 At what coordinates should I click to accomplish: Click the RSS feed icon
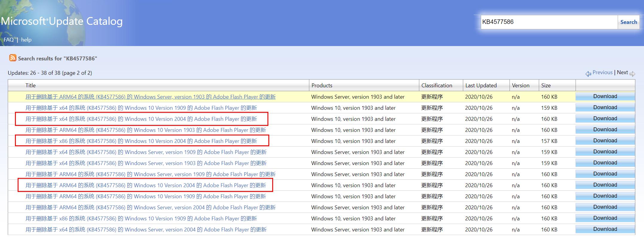[13, 58]
